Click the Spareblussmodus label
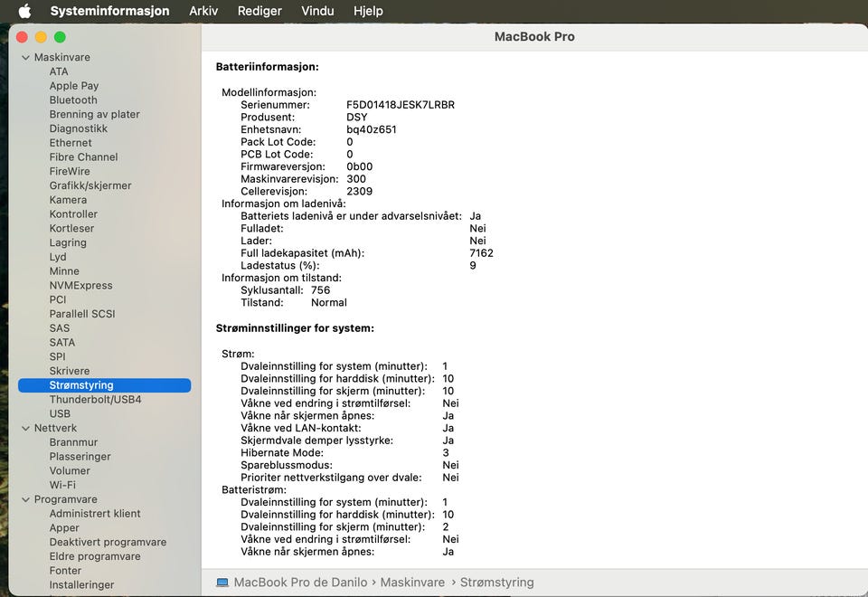868x597 pixels. tap(287, 465)
